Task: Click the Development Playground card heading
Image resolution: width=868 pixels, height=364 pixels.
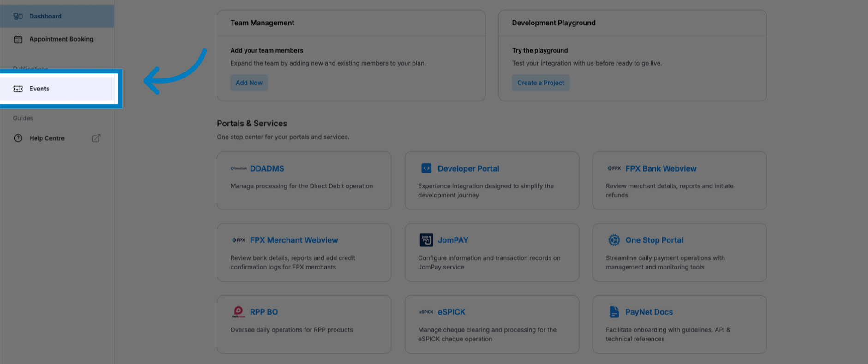Action: coord(553,23)
